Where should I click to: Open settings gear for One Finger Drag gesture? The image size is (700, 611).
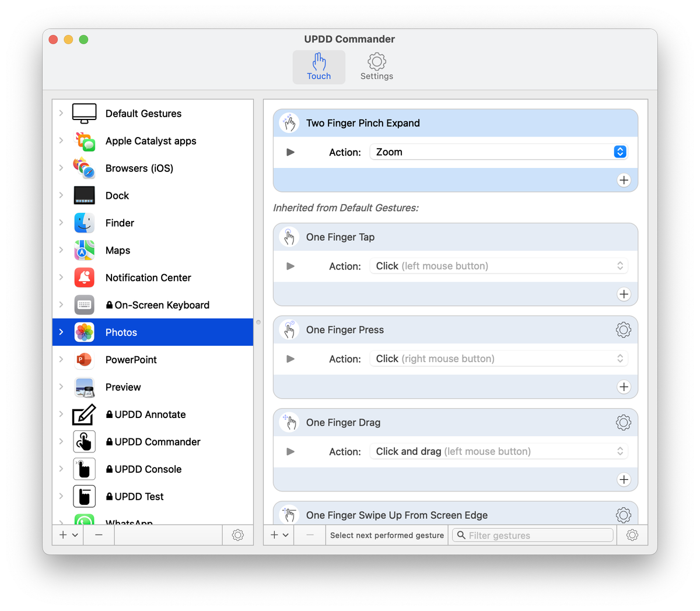[623, 422]
